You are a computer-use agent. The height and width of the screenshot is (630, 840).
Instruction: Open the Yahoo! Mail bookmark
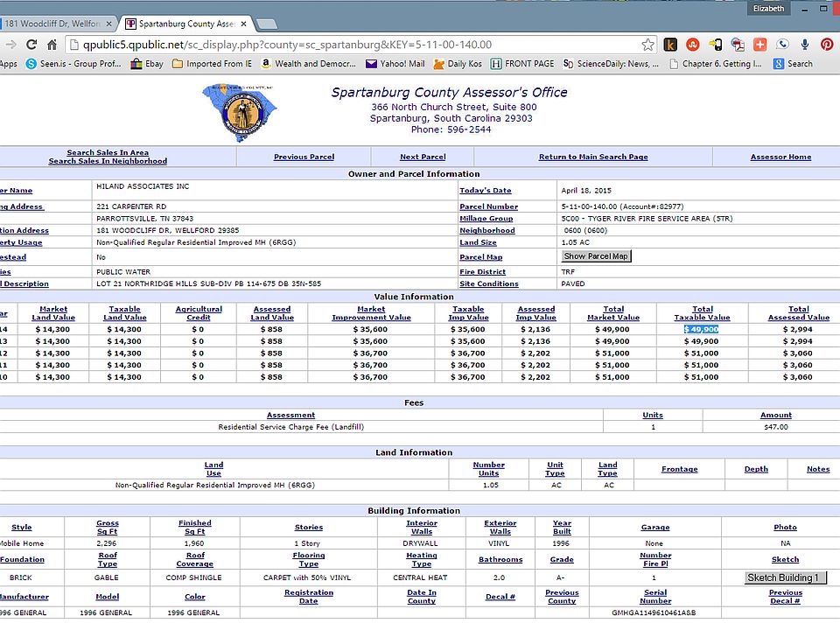click(x=395, y=64)
